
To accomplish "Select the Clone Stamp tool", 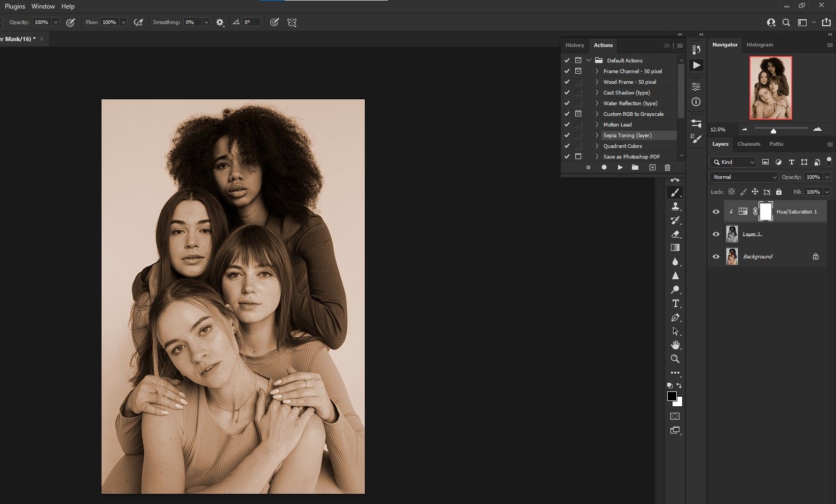I will tap(675, 207).
